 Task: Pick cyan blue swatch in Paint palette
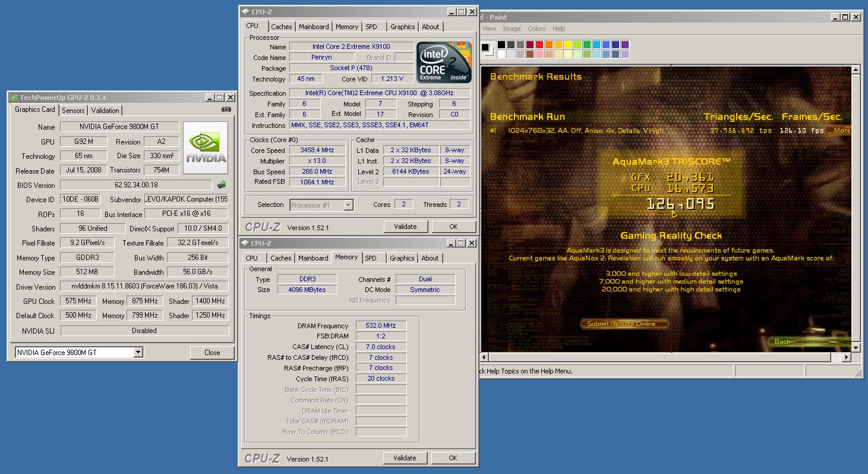[x=596, y=45]
